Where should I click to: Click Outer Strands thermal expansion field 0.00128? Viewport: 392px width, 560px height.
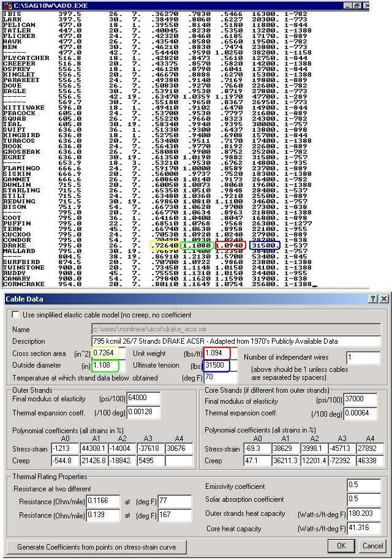[143, 412]
